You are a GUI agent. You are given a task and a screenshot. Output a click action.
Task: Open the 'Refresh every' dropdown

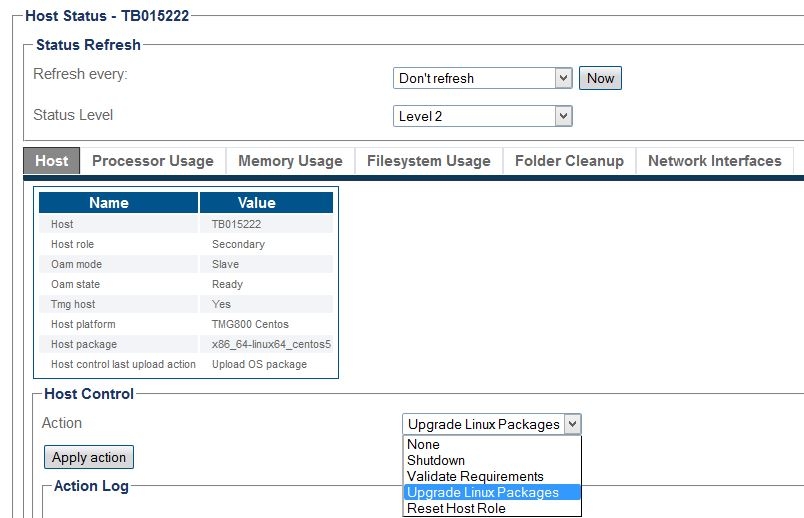coord(482,78)
